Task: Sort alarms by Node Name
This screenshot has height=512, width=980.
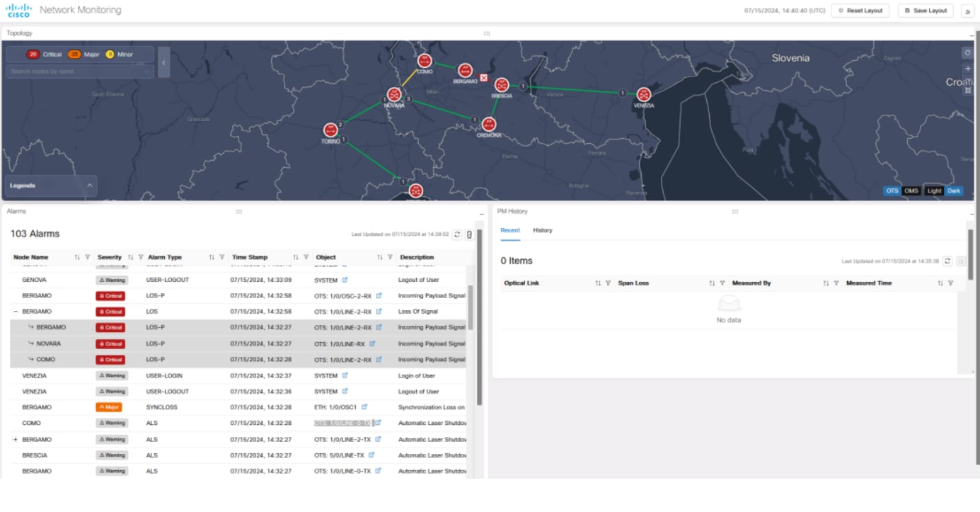Action: 77,257
